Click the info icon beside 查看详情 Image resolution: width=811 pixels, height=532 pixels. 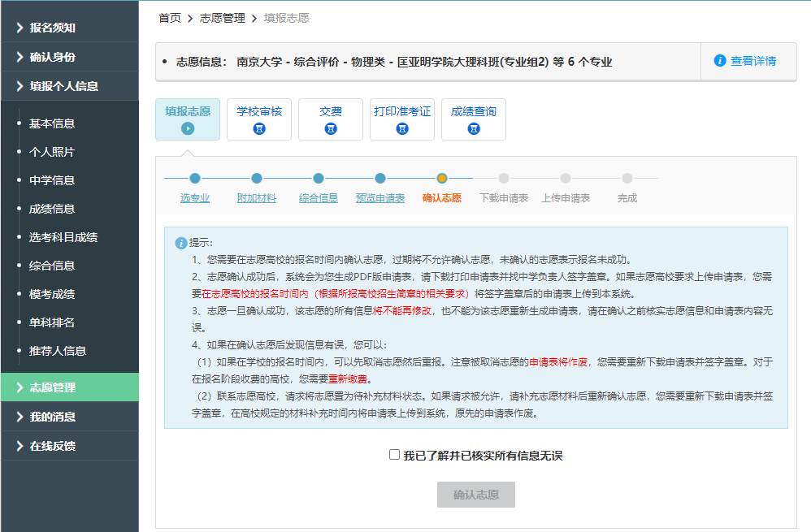click(x=719, y=61)
